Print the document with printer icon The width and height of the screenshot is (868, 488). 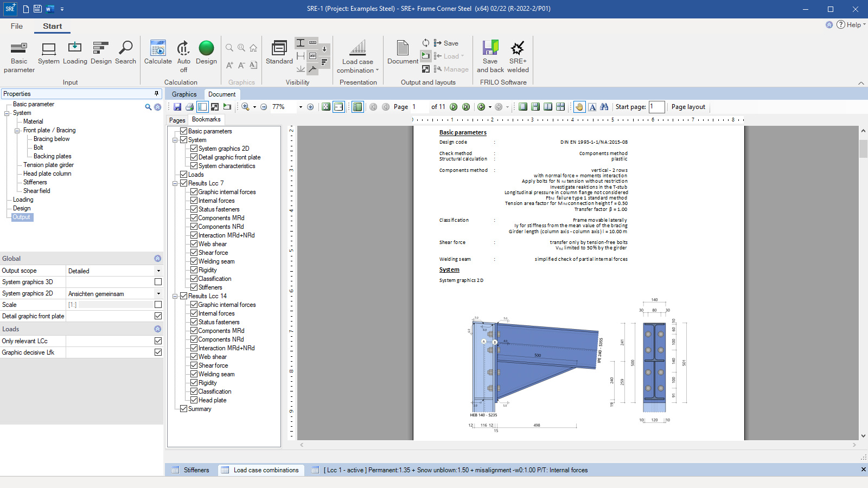tap(190, 107)
